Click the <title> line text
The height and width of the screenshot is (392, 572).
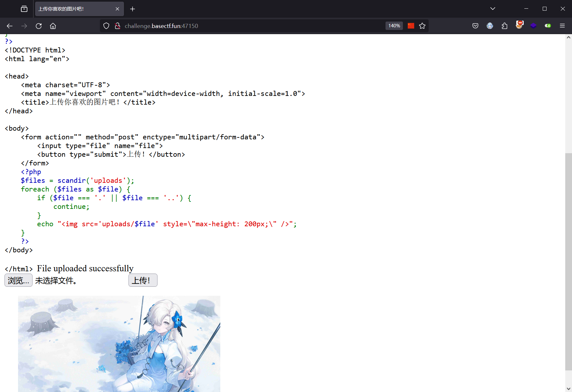tap(88, 102)
